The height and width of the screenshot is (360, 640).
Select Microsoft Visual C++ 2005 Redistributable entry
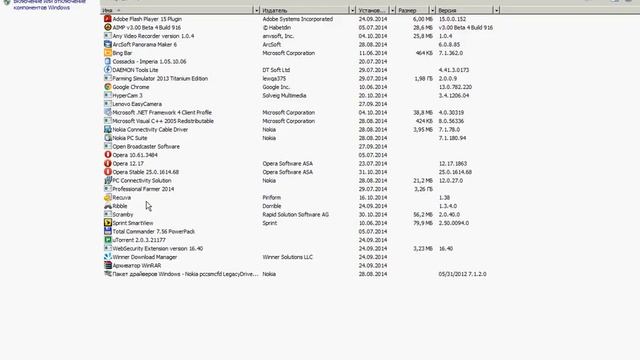[163, 121]
